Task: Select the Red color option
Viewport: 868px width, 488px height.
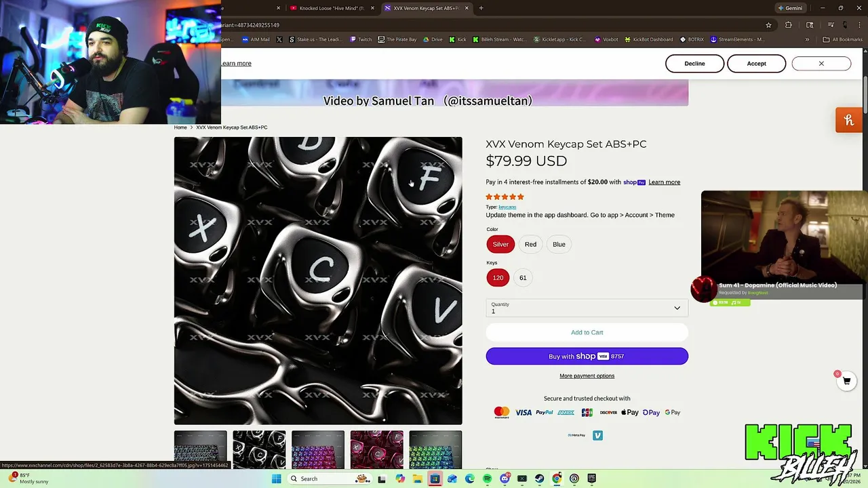Action: click(x=530, y=244)
